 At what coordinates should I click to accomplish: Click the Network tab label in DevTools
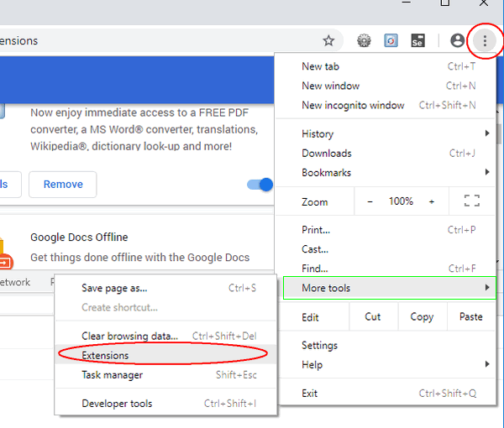(15, 282)
